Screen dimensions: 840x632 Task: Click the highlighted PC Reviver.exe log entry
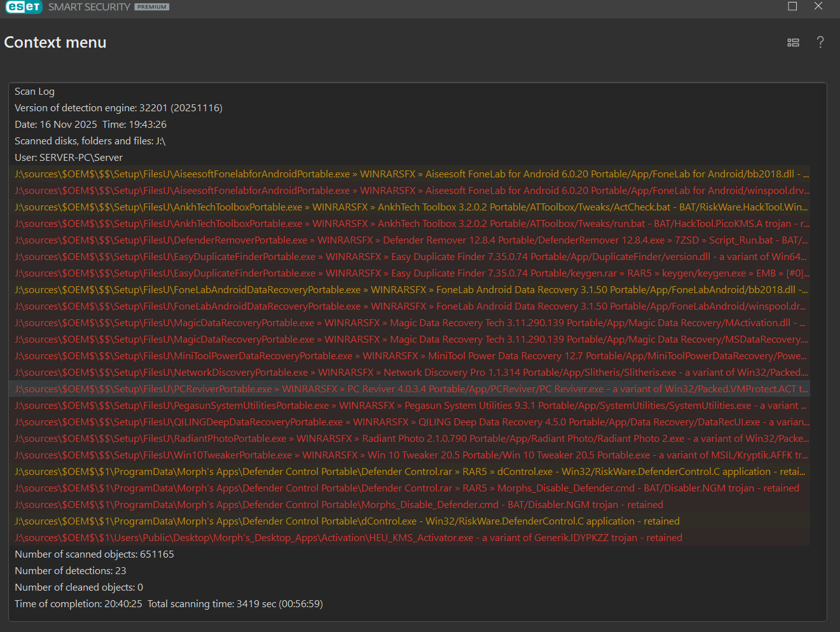coord(411,389)
